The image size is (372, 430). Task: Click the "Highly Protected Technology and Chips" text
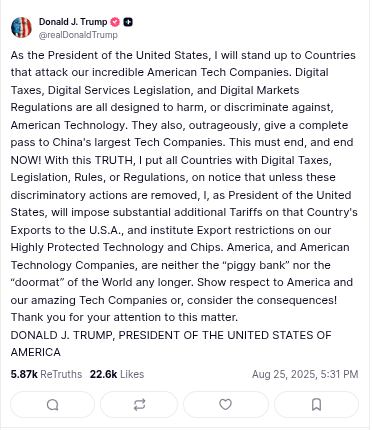tap(117, 247)
